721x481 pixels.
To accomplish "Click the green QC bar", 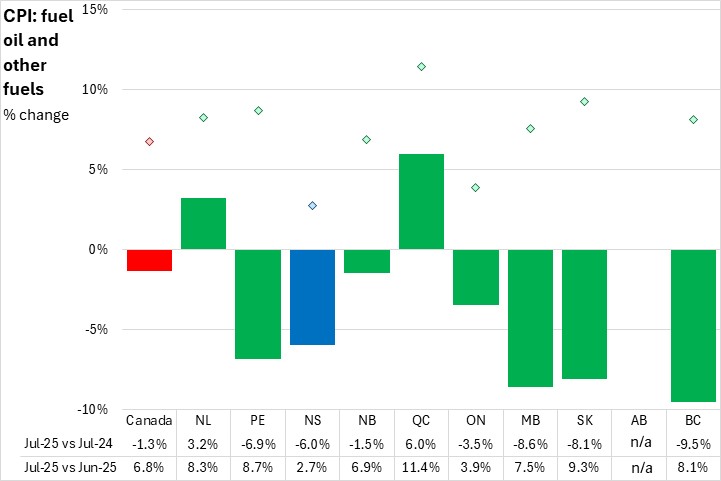I will (x=421, y=201).
